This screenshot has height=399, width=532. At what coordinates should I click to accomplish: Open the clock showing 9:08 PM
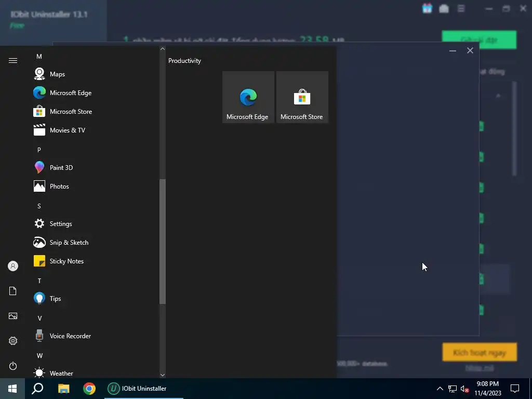coord(487,389)
